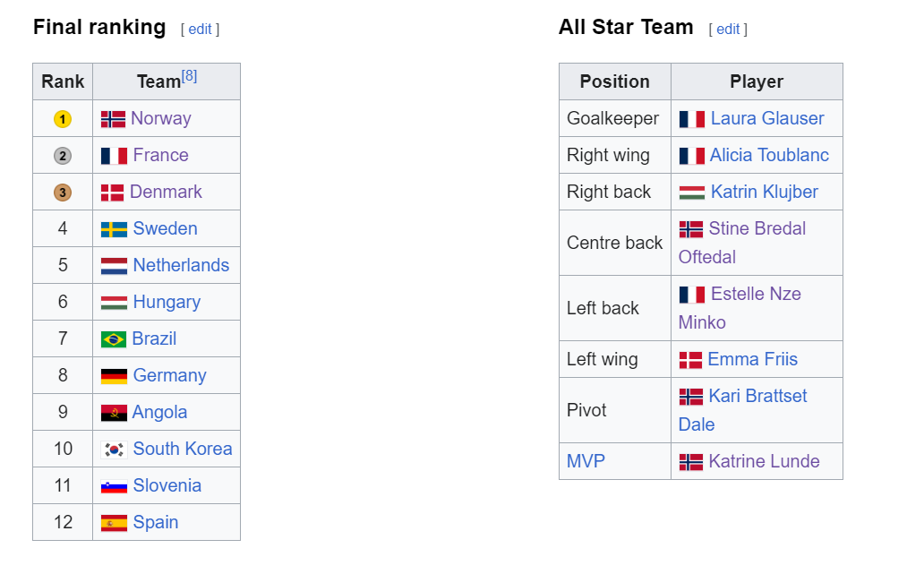Screen dimensions: 924x574
Task: Open Emma Friis player link
Action: point(752,359)
